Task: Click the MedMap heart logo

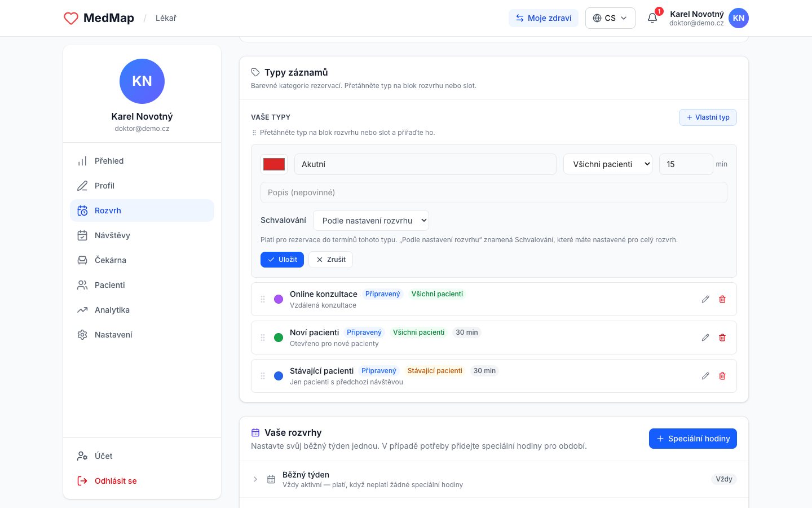Action: [71, 18]
